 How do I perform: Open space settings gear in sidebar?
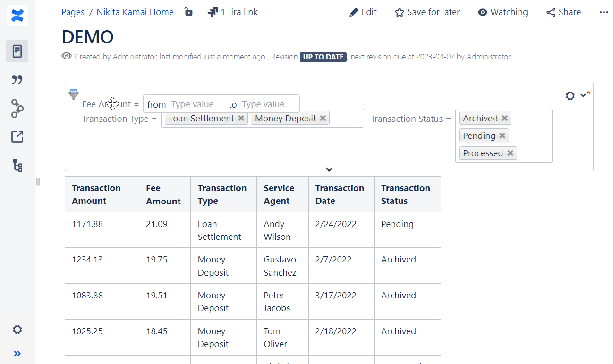click(17, 330)
